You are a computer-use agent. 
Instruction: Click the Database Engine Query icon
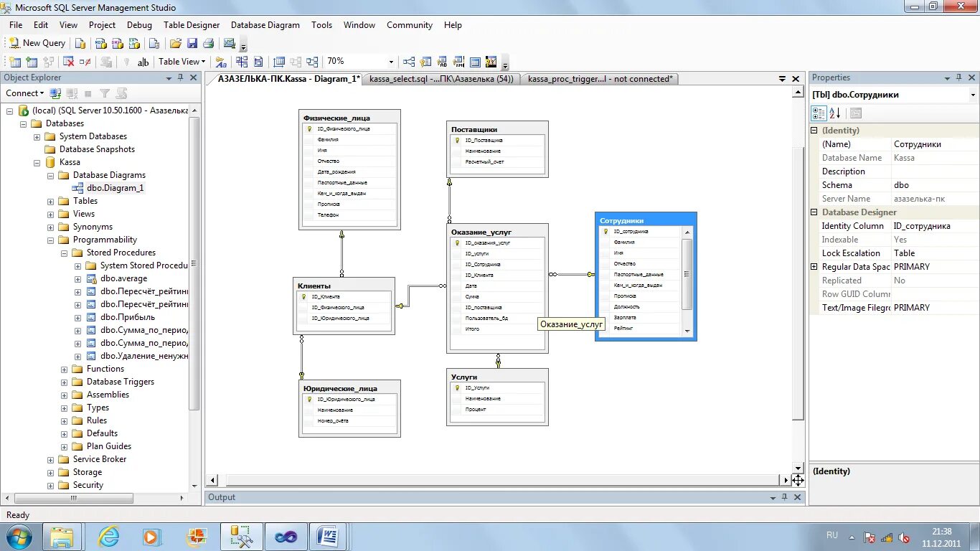click(80, 43)
